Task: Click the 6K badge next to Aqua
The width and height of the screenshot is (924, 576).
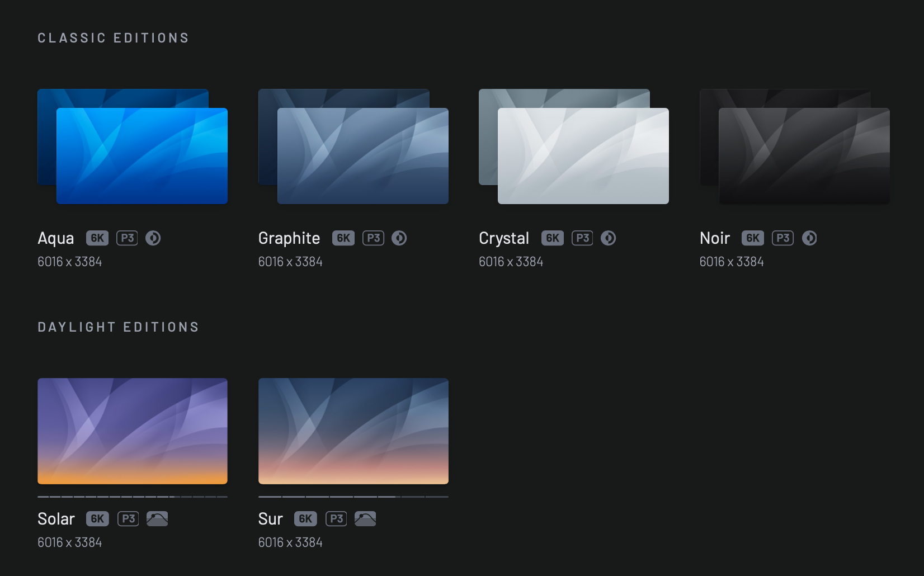Action: [x=97, y=238]
